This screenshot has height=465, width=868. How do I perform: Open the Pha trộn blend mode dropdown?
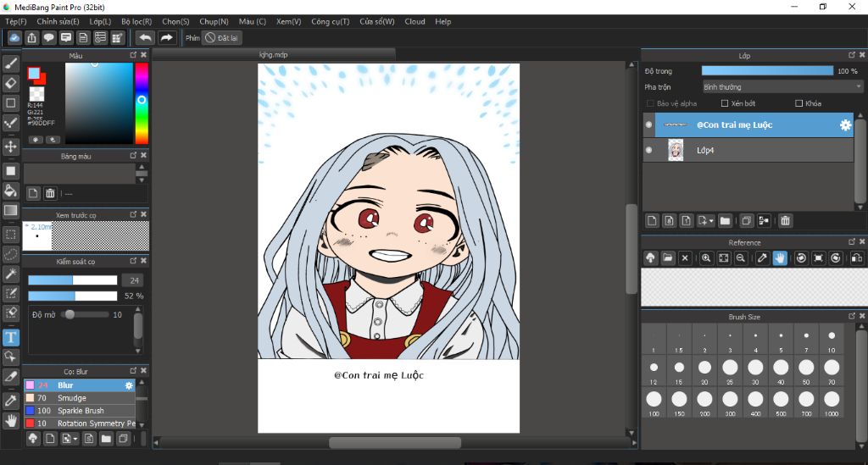point(782,86)
